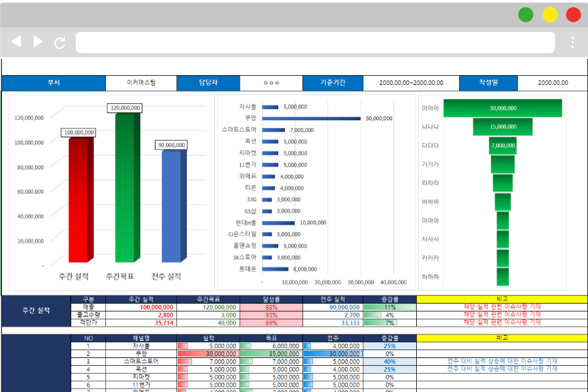Click the browser forward arrow

[x=38, y=42]
